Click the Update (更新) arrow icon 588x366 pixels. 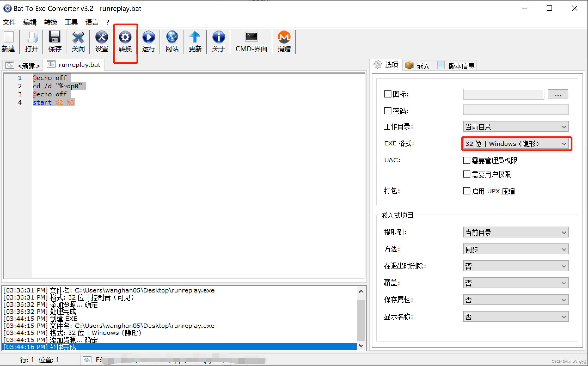pos(195,37)
